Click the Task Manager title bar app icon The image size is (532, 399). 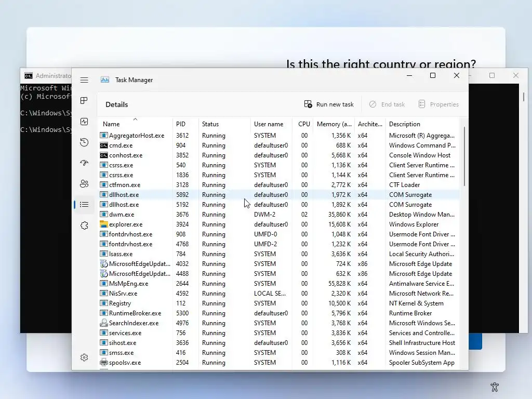105,79
